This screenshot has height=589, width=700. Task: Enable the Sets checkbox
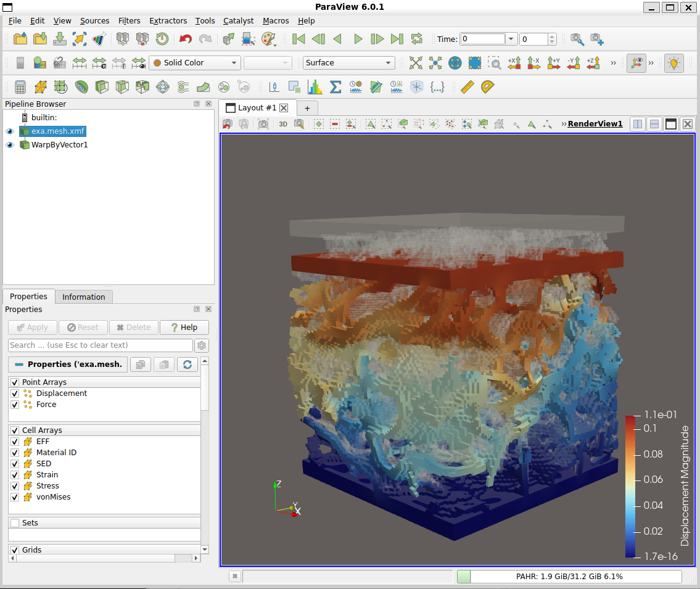[15, 523]
